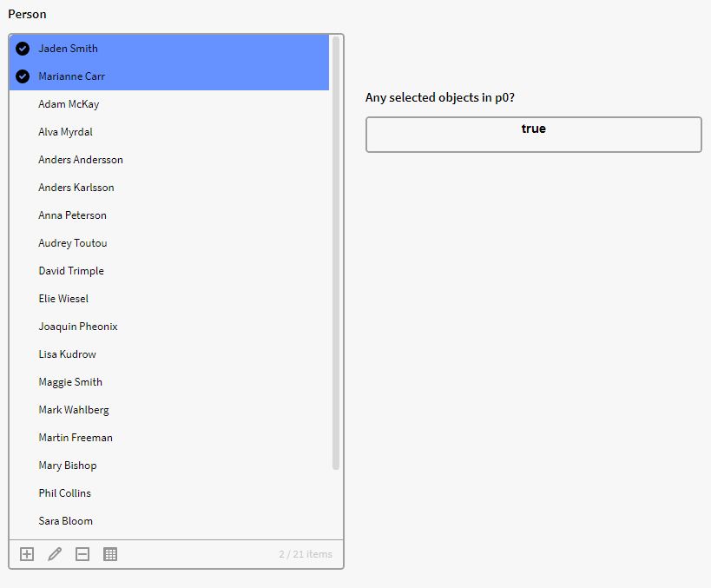This screenshot has height=588, width=711.
Task: Select Adam McKay in the list
Action: click(69, 104)
